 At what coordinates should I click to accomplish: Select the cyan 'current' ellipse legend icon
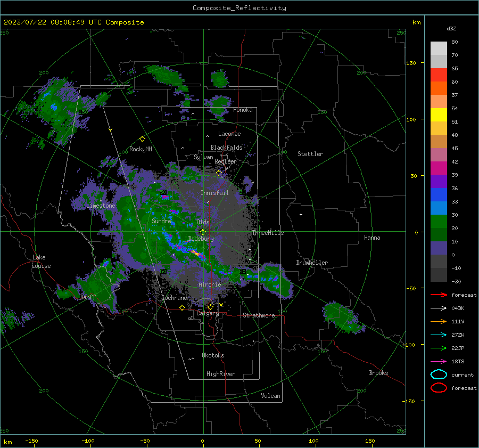coord(439,374)
